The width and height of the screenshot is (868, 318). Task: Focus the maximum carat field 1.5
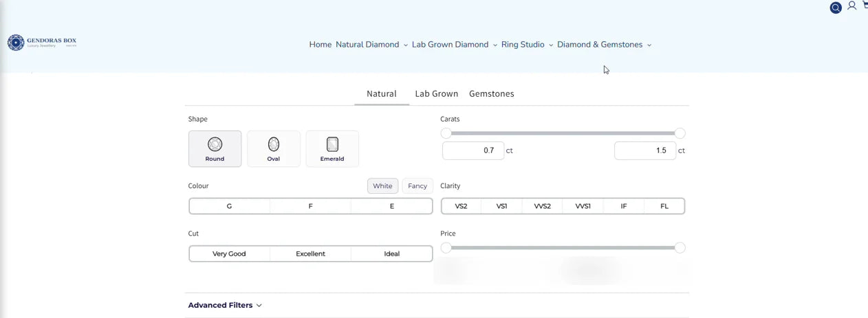[x=645, y=150]
